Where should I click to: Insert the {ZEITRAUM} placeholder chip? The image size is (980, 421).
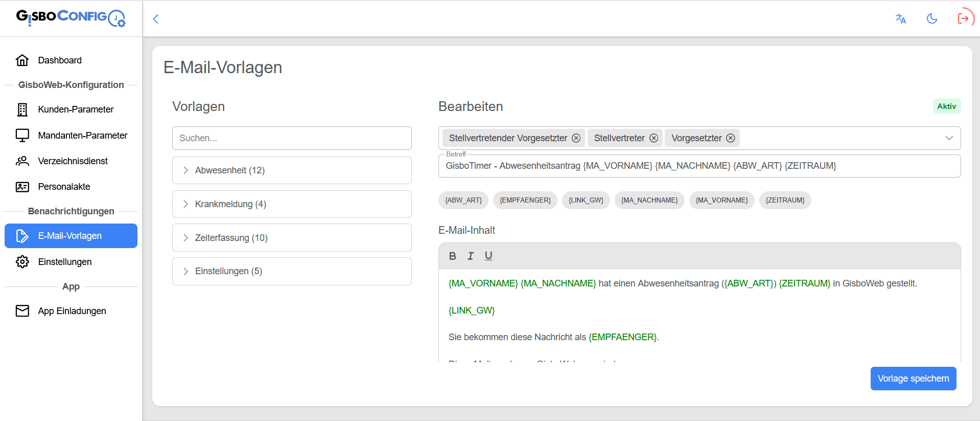click(785, 200)
